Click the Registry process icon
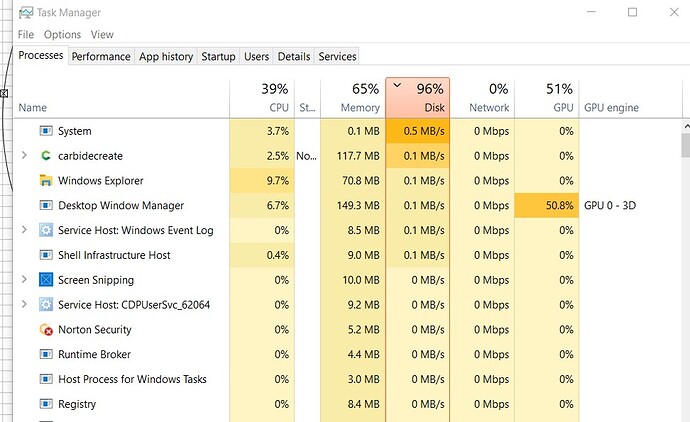The width and height of the screenshot is (690, 422). coord(46,404)
